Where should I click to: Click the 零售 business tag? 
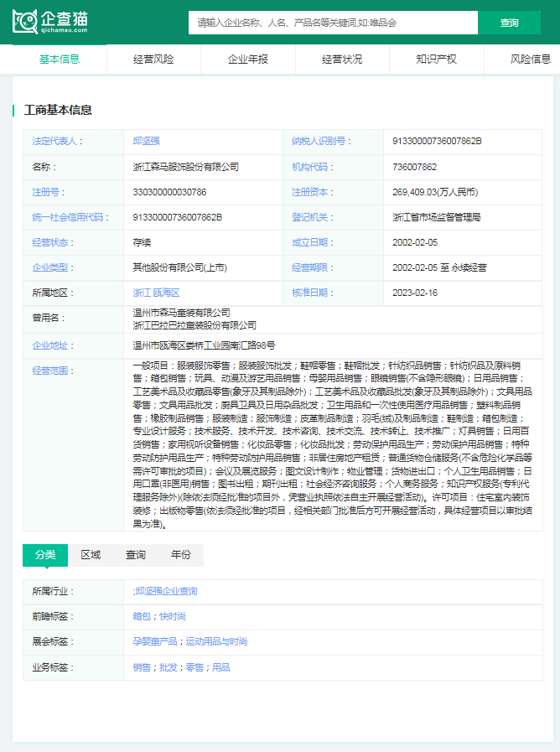coord(194,667)
